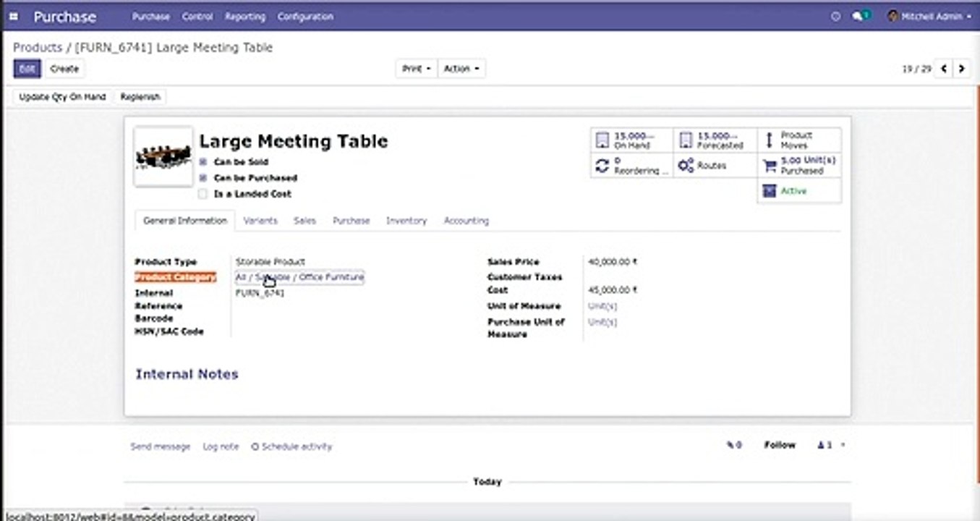Click the Follow button
980x521 pixels.
[x=780, y=445]
